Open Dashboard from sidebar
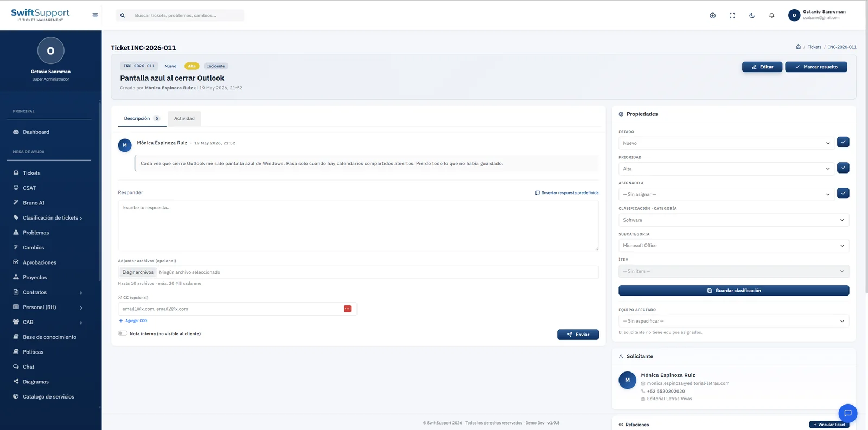The height and width of the screenshot is (430, 868). pos(36,132)
